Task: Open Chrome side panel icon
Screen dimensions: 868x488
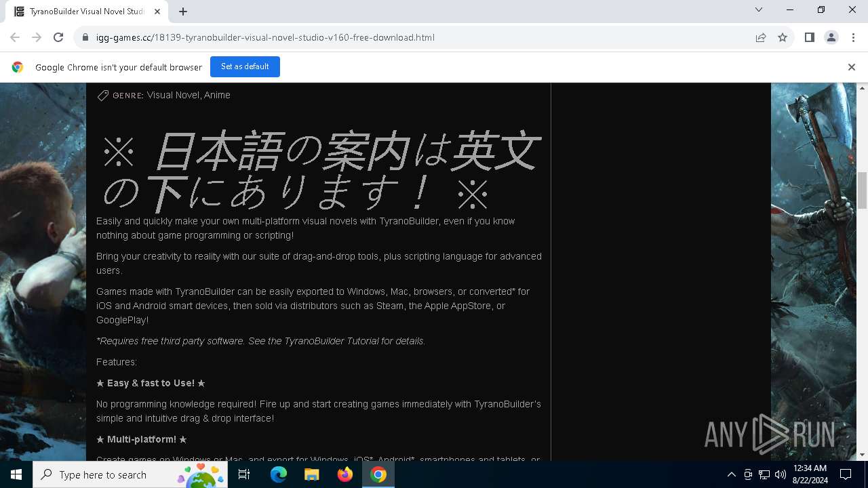Action: coord(809,37)
